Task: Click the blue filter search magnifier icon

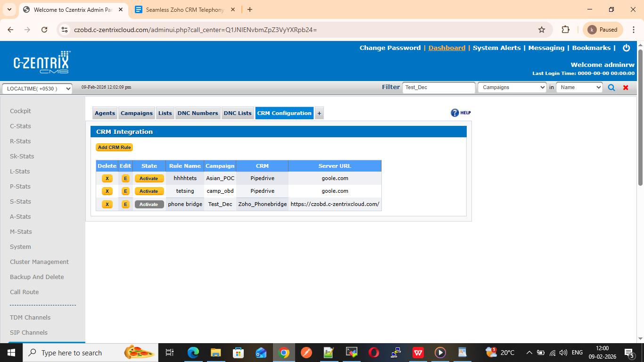Action: point(611,88)
